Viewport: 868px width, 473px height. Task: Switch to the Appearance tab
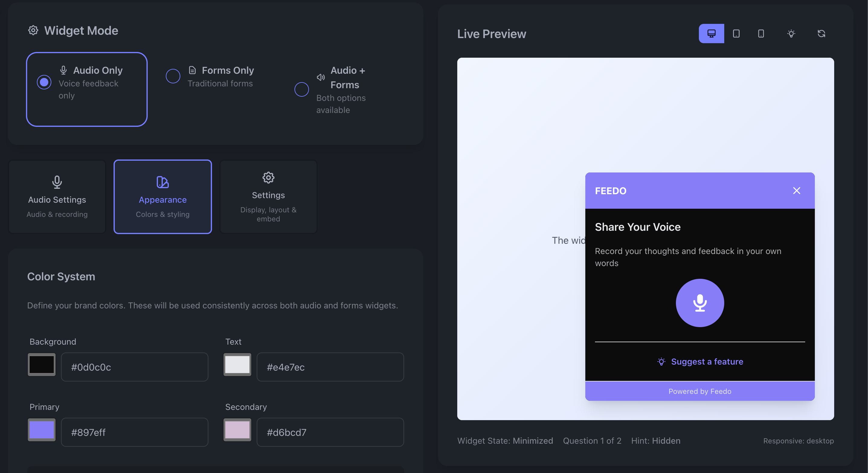click(162, 197)
